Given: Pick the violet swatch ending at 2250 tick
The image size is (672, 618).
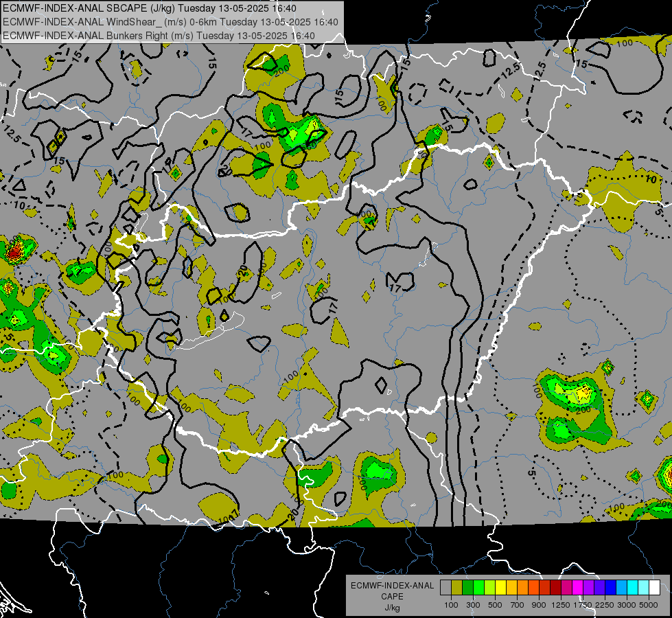Looking at the screenshot, I should pyautogui.click(x=600, y=587).
